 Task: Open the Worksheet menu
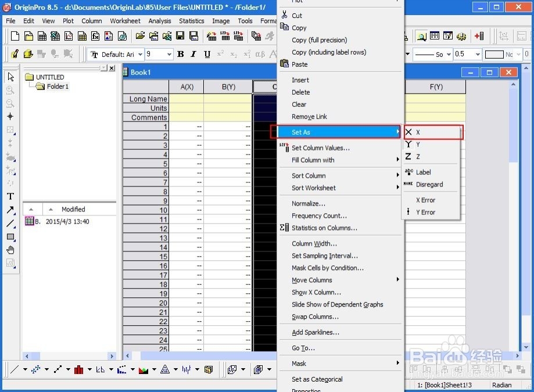coord(125,21)
